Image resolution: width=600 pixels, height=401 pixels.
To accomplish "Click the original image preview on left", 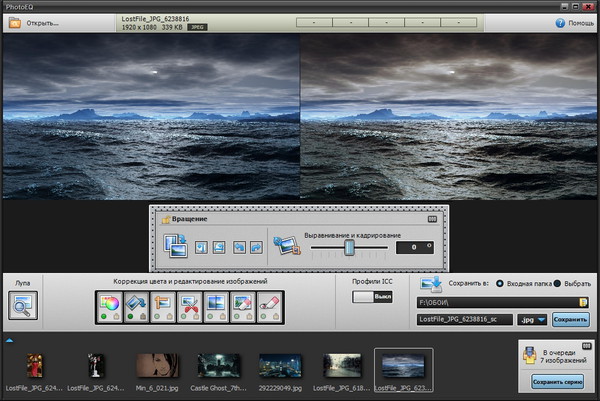I will (151, 116).
